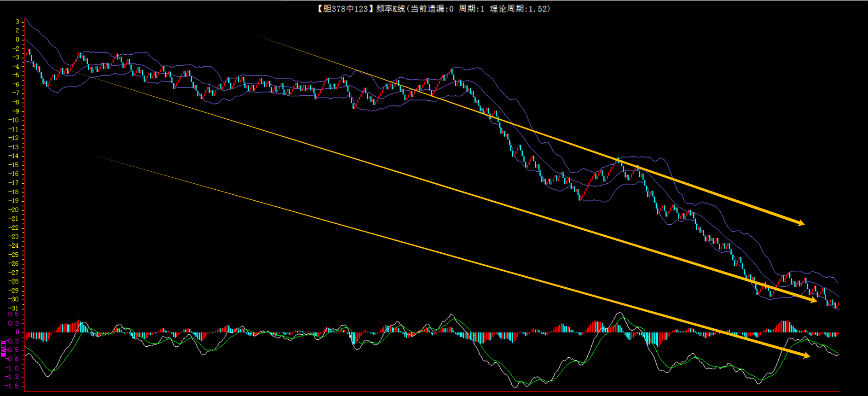Click the vertical magenta MACD label
Viewport: 868px width, 396px height.
click(4, 349)
